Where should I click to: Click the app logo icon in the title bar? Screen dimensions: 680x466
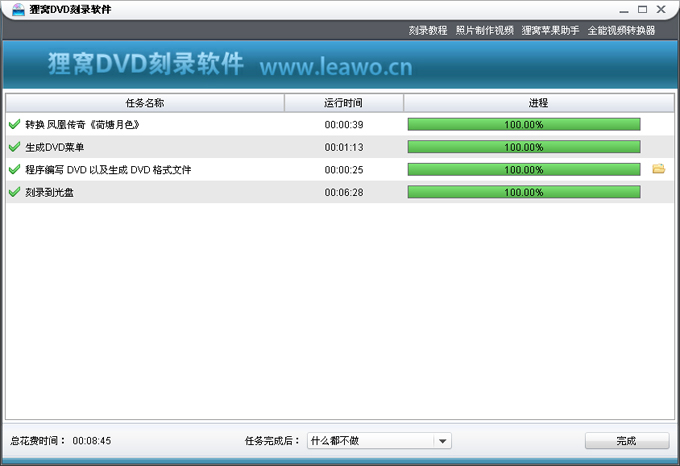[x=18, y=9]
